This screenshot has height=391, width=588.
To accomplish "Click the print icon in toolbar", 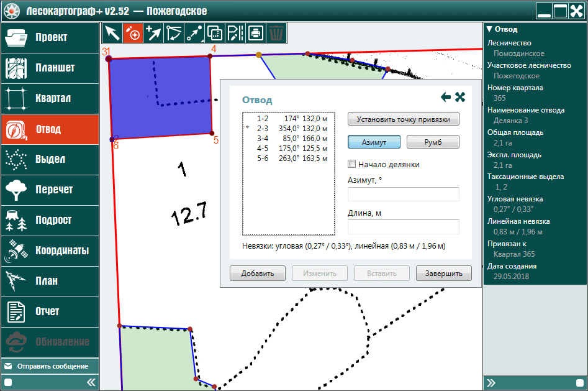I will coord(255,33).
